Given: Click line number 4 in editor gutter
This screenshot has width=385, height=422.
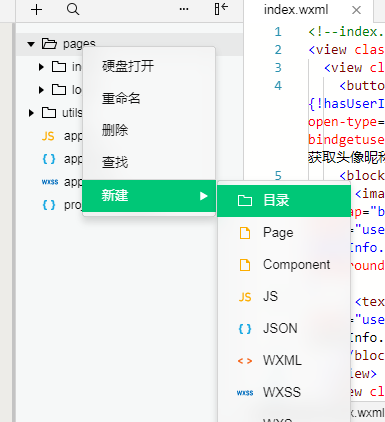Looking at the screenshot, I should point(278,86).
